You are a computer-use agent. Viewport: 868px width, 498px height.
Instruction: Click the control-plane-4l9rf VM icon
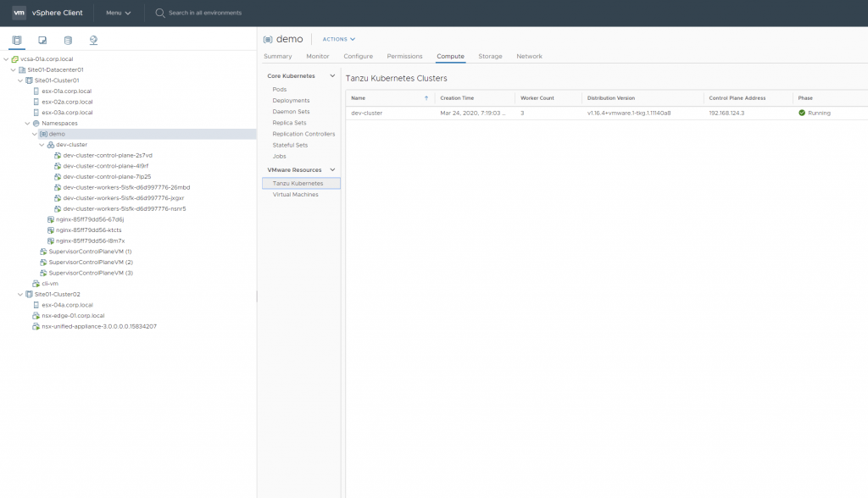point(58,166)
